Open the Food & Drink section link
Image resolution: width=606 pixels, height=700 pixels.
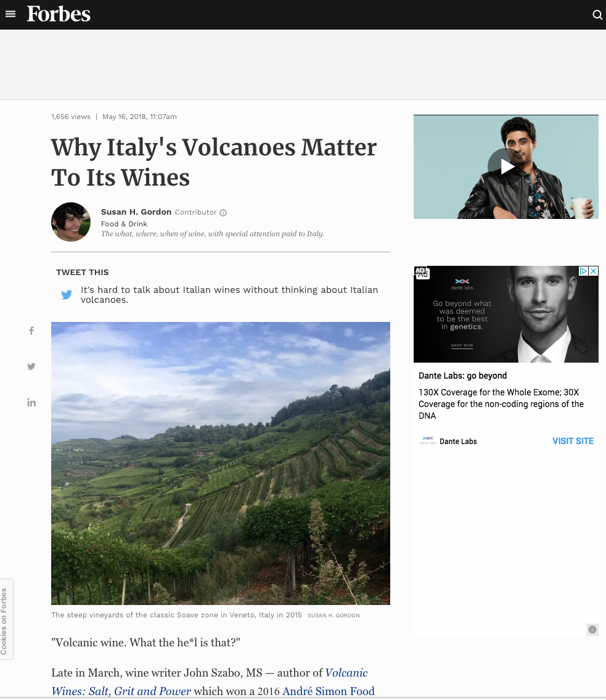[124, 224]
